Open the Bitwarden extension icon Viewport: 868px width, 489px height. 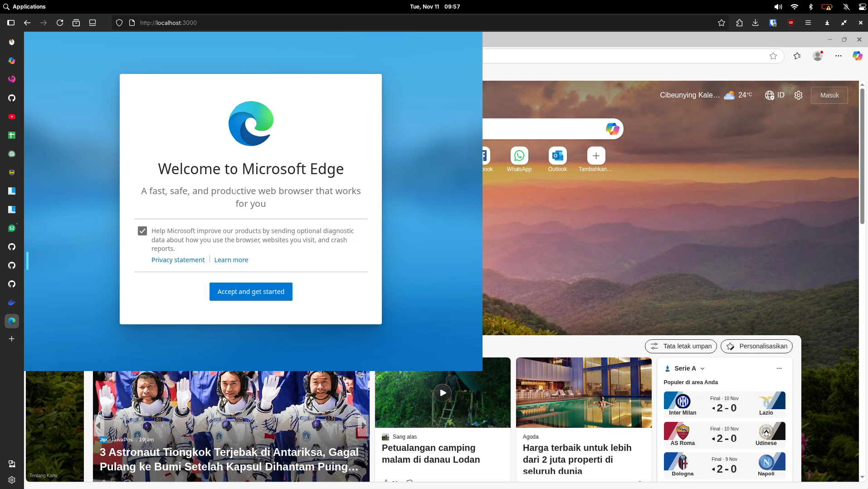773,23
